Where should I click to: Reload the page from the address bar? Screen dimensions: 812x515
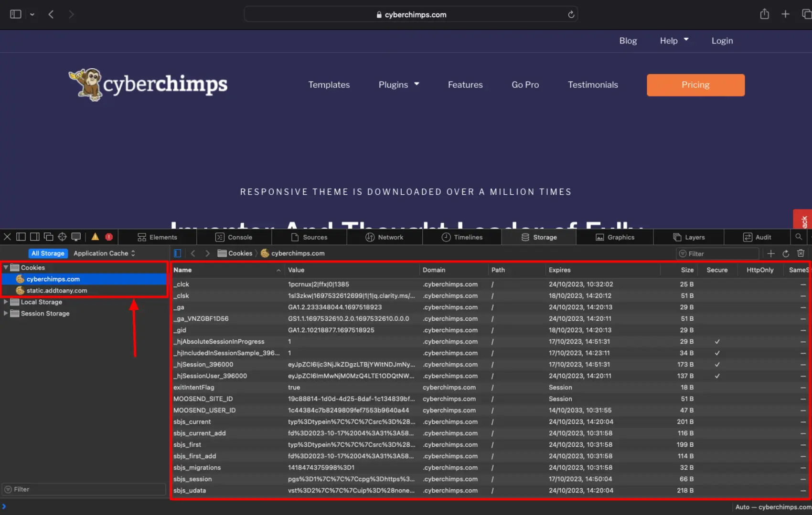pos(571,14)
